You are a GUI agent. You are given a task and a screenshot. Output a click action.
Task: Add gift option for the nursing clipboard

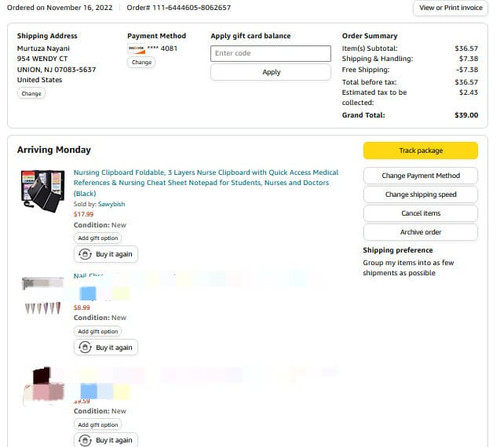98,238
